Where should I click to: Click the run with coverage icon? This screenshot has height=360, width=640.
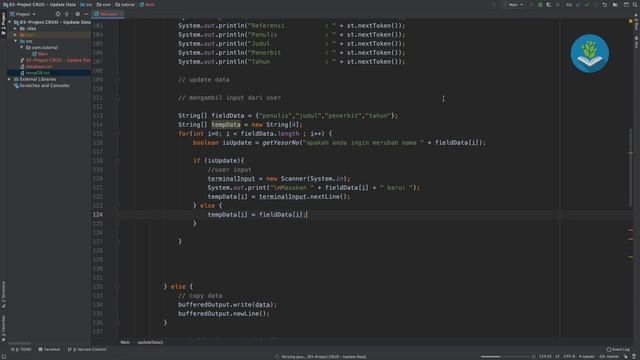549,4
